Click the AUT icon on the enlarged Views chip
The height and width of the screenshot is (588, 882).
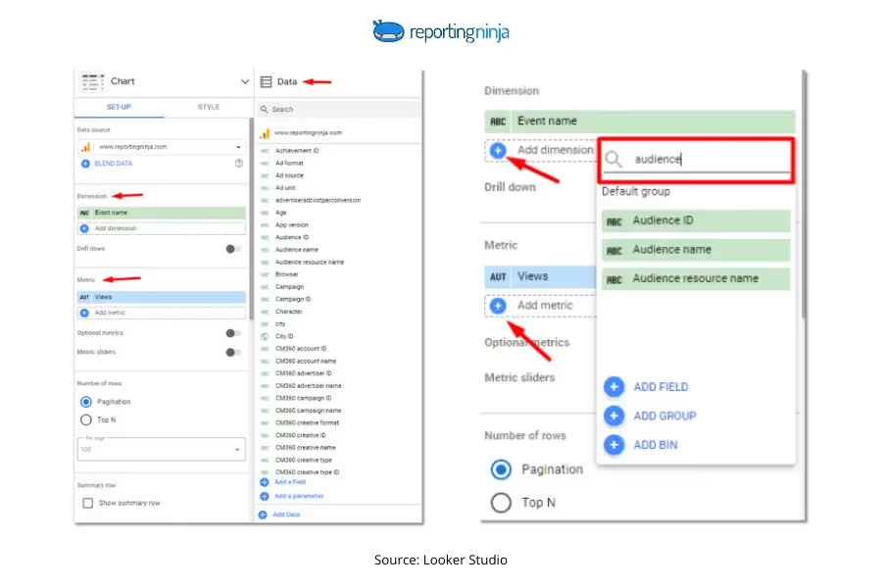coord(498,276)
